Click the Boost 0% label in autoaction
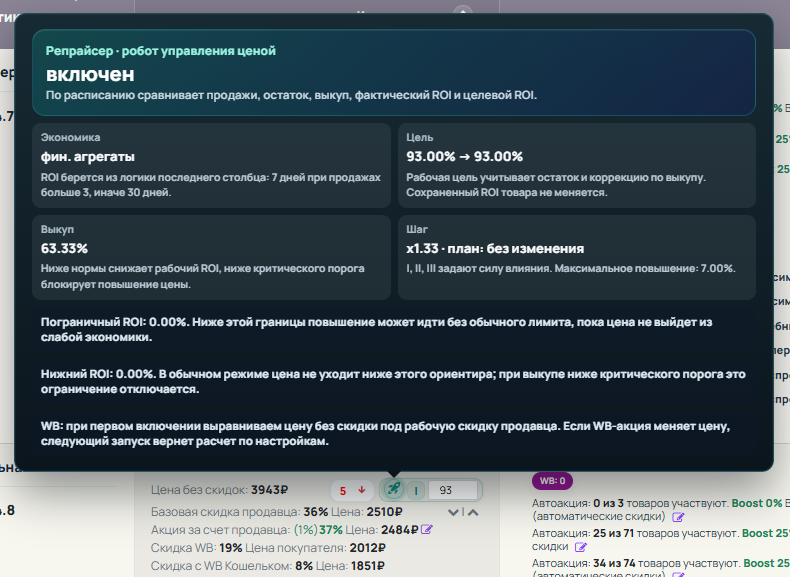Image resolution: width=790 pixels, height=577 pixels. [757, 503]
